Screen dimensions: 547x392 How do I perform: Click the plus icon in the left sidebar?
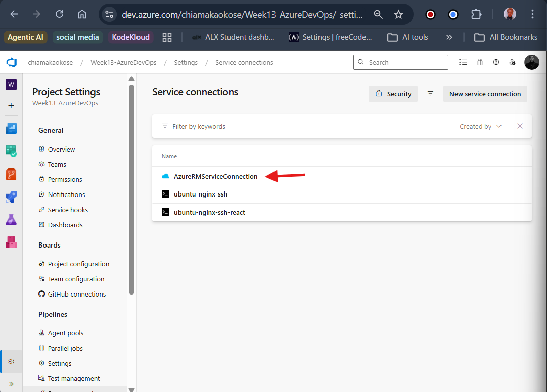[x=11, y=105]
